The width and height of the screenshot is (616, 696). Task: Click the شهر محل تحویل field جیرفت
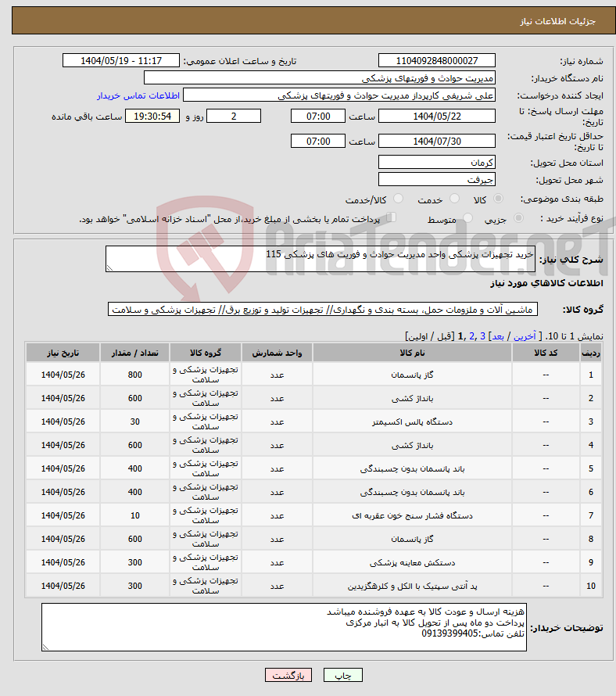437,179
